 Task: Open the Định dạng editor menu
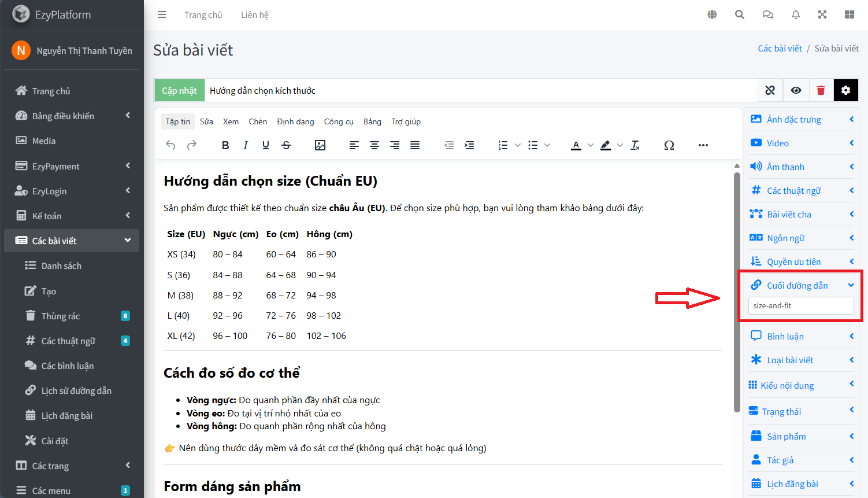pyautogui.click(x=295, y=121)
